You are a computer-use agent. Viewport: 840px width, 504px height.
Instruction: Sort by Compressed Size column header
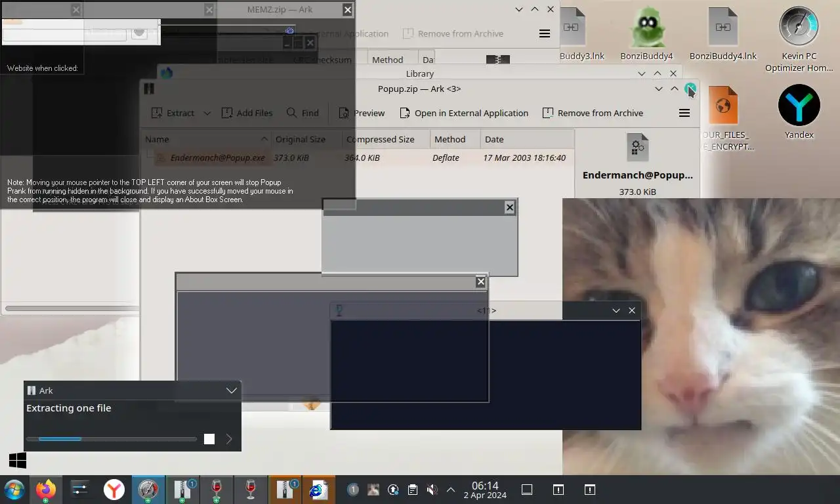tap(386, 139)
